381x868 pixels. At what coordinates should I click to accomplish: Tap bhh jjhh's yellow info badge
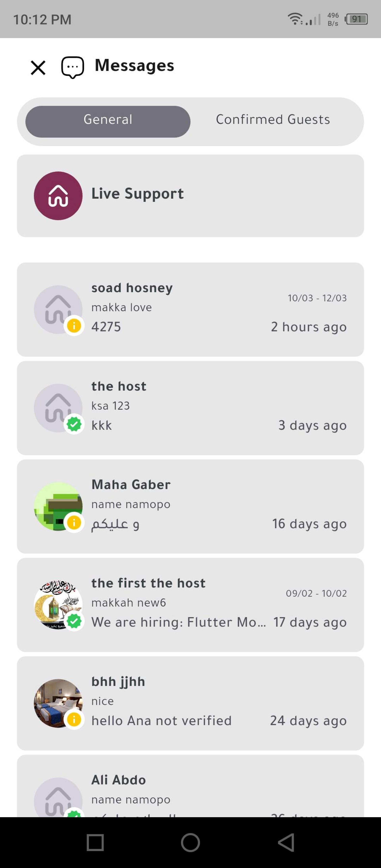(x=74, y=719)
